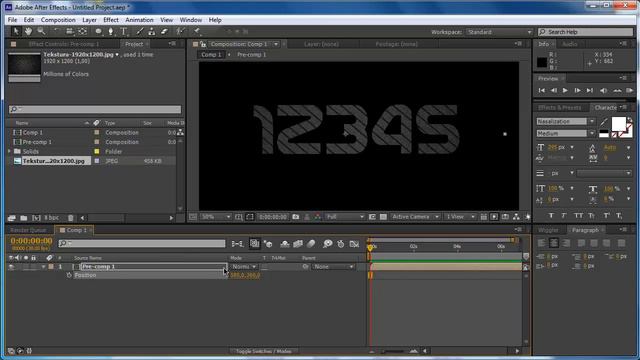Open the layer blending Mode dropdown
This screenshot has width=640, height=360.
[244, 267]
